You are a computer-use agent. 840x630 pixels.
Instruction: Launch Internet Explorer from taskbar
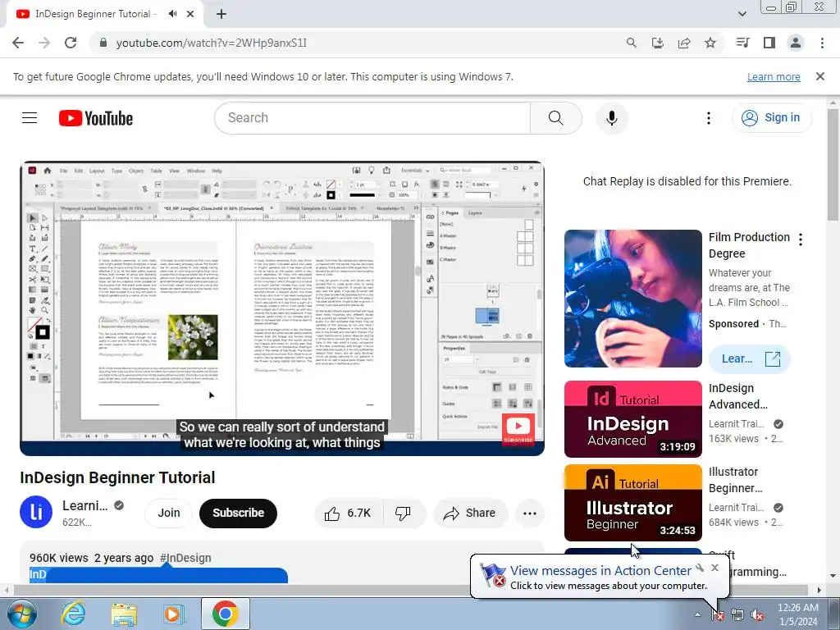point(73,614)
